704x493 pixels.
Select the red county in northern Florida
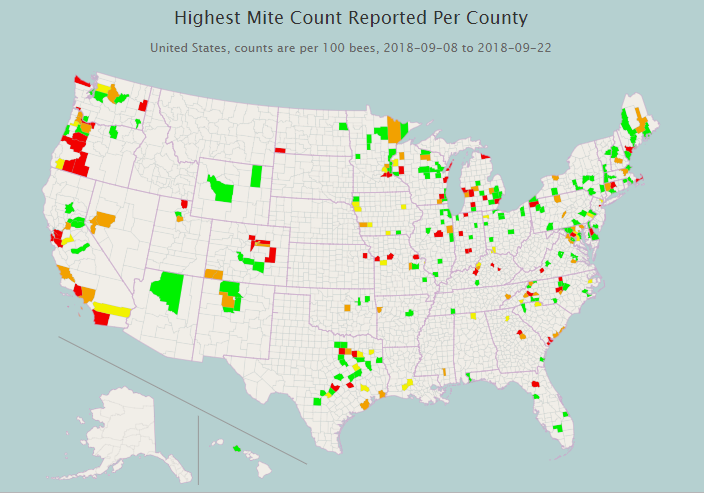point(536,384)
